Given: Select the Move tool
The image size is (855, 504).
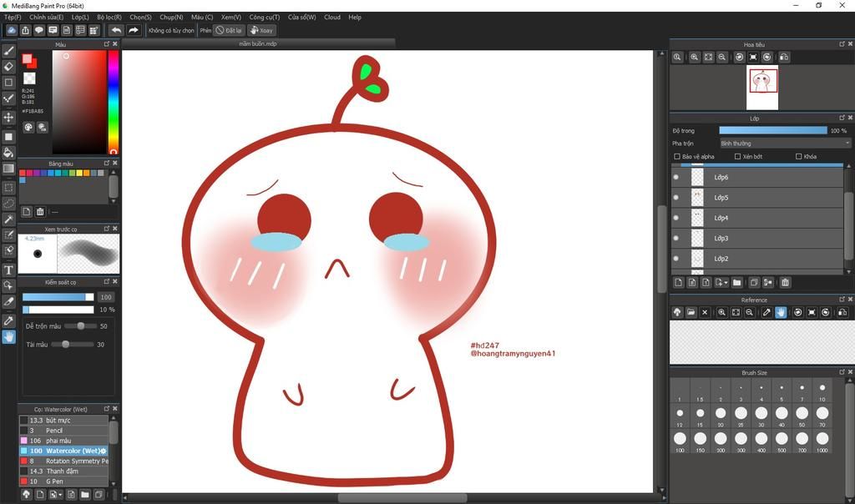Looking at the screenshot, I should click(8, 117).
